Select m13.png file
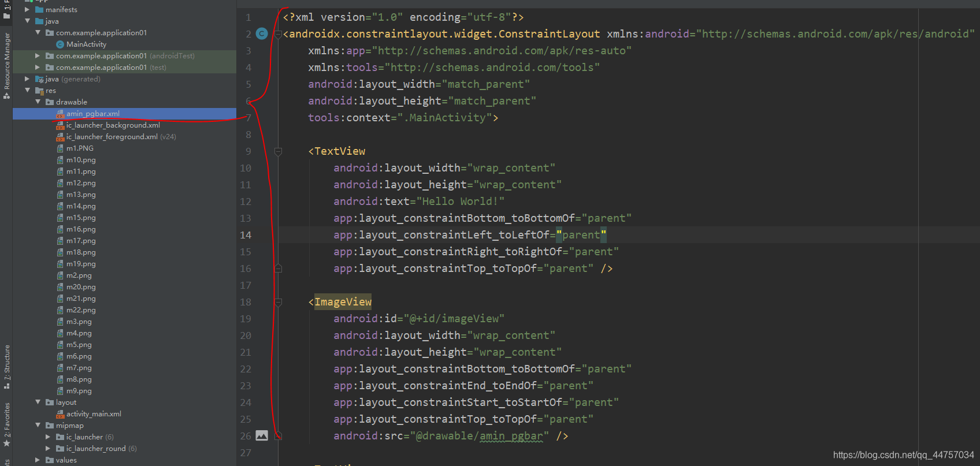 pos(81,195)
